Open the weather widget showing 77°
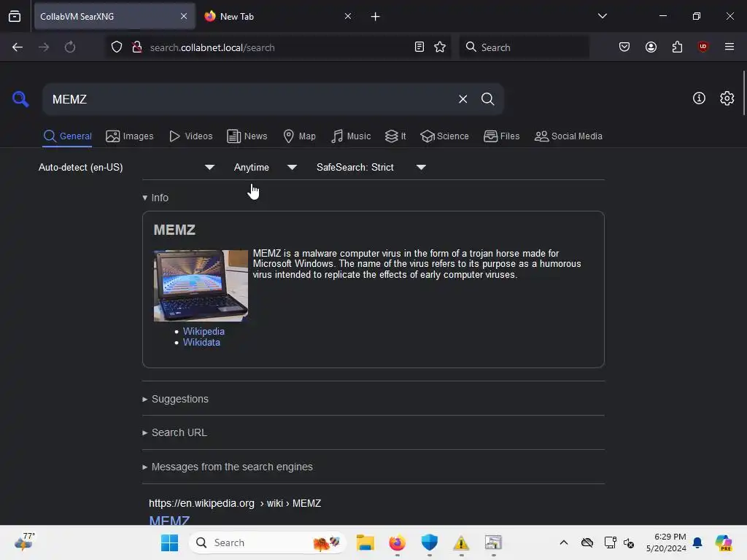This screenshot has height=560, width=747. coord(25,542)
